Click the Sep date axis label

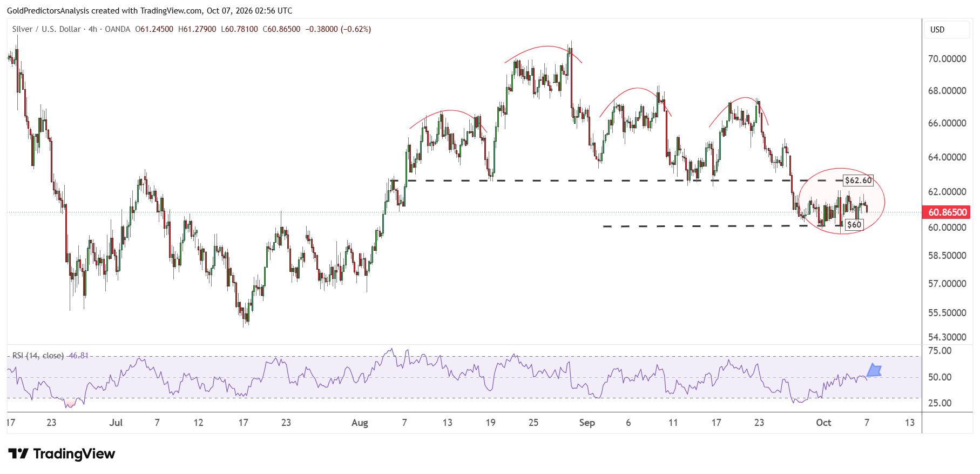pos(587,423)
